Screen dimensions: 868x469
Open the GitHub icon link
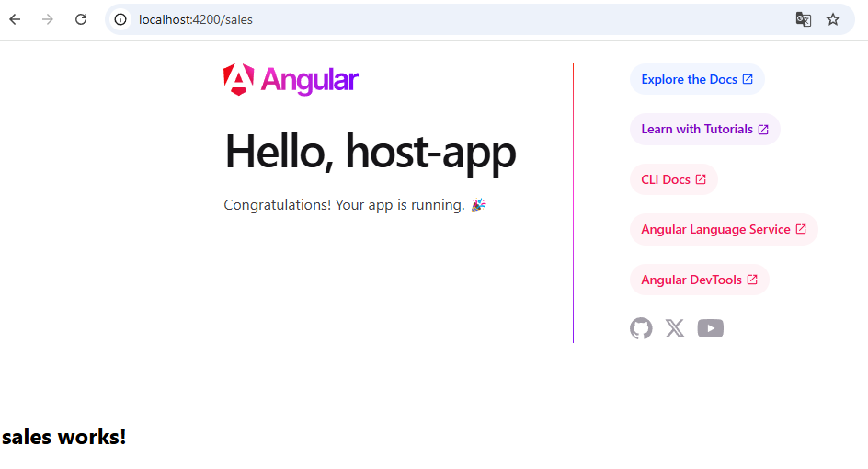pos(641,328)
